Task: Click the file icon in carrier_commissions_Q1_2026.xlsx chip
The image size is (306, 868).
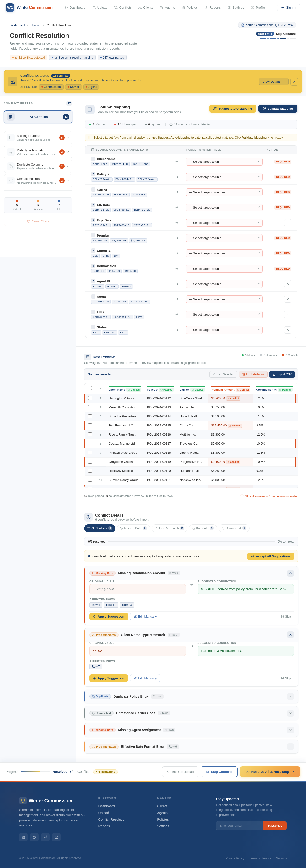Action: pyautogui.click(x=243, y=25)
